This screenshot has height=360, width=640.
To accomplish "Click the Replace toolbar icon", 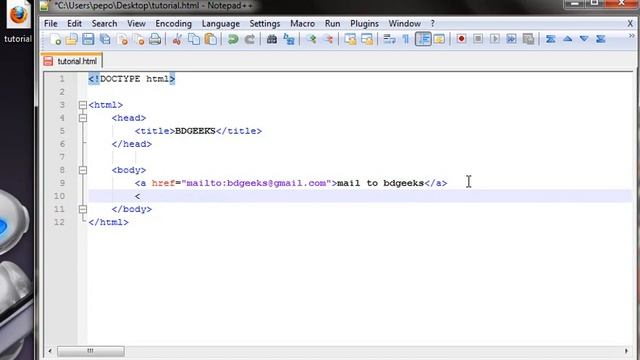I will pyautogui.click(x=289, y=39).
